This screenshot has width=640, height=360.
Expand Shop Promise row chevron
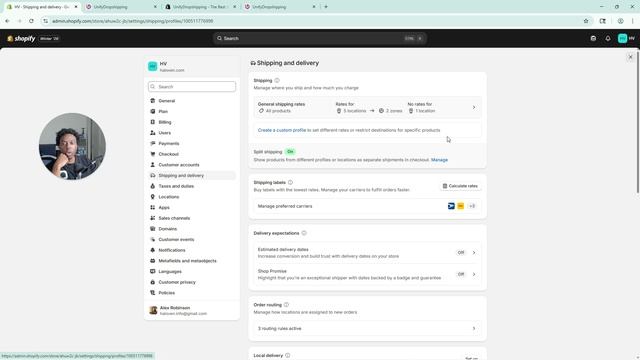(474, 274)
